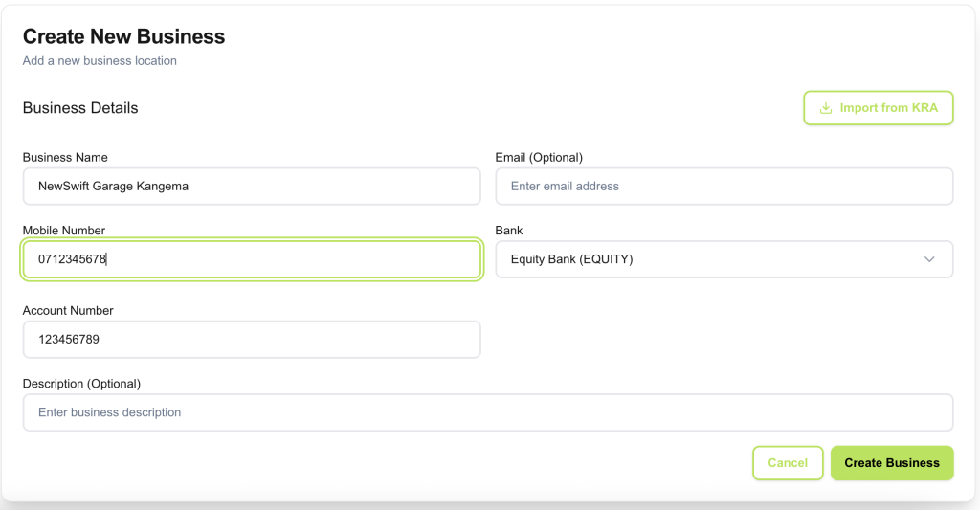Click into Mobile Number field
Image resolution: width=980 pixels, height=510 pixels.
pyautogui.click(x=252, y=259)
